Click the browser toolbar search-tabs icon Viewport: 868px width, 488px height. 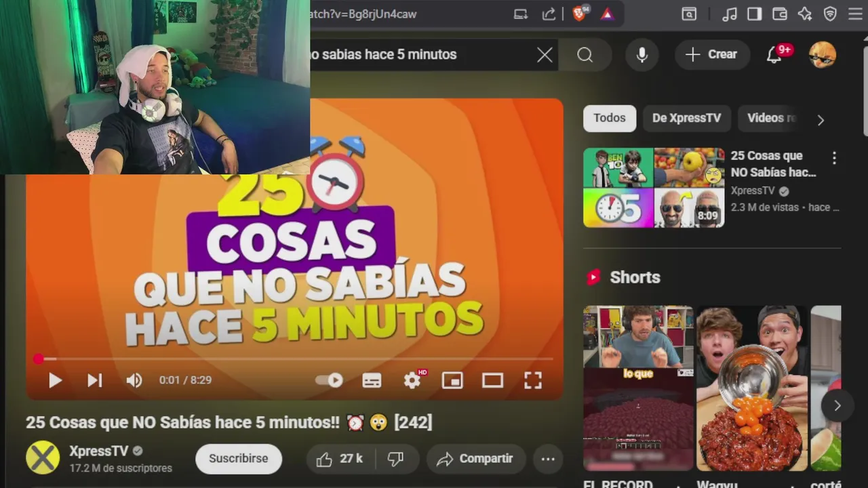click(689, 14)
